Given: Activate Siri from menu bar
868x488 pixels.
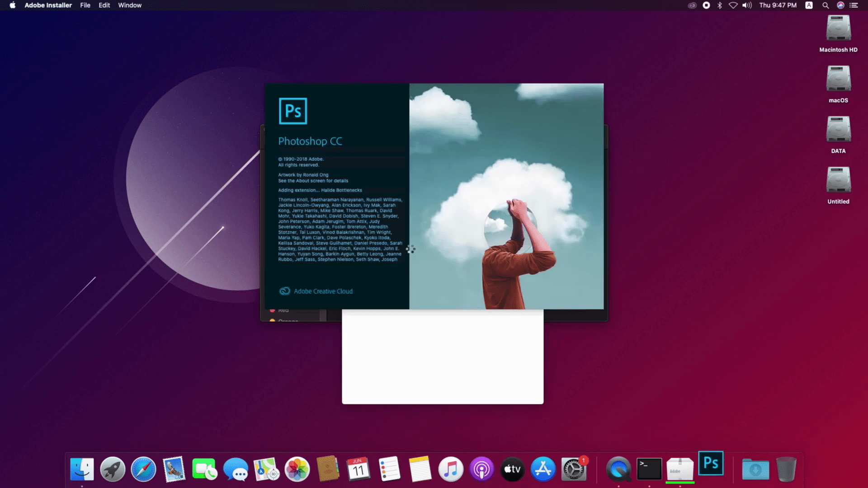Looking at the screenshot, I should click(840, 5).
